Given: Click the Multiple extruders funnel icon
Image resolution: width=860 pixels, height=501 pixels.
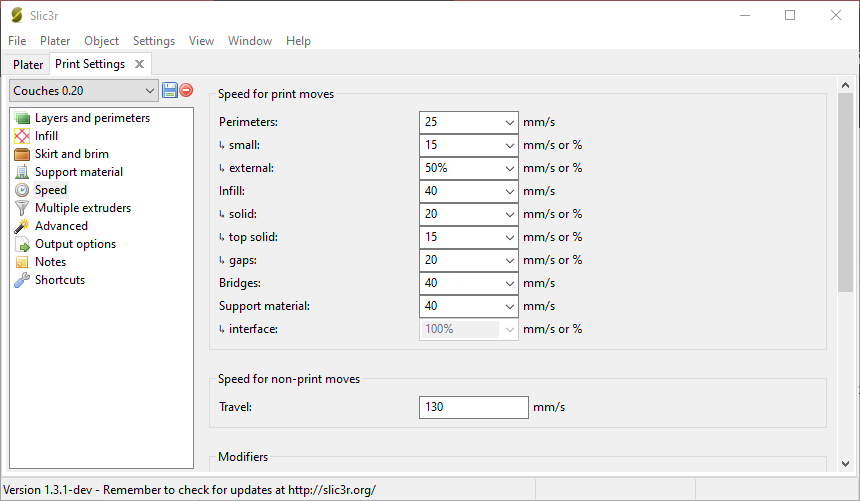Looking at the screenshot, I should (x=22, y=208).
